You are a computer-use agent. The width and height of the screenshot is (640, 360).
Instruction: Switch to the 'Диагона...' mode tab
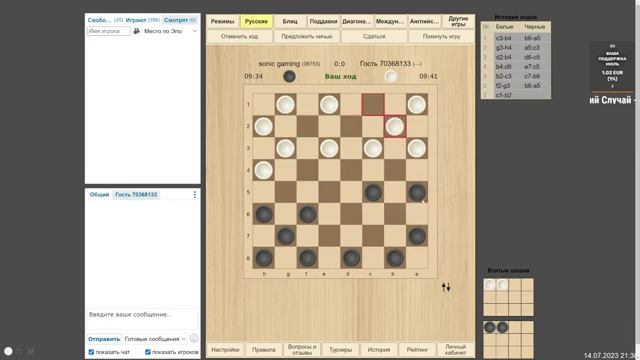click(357, 21)
